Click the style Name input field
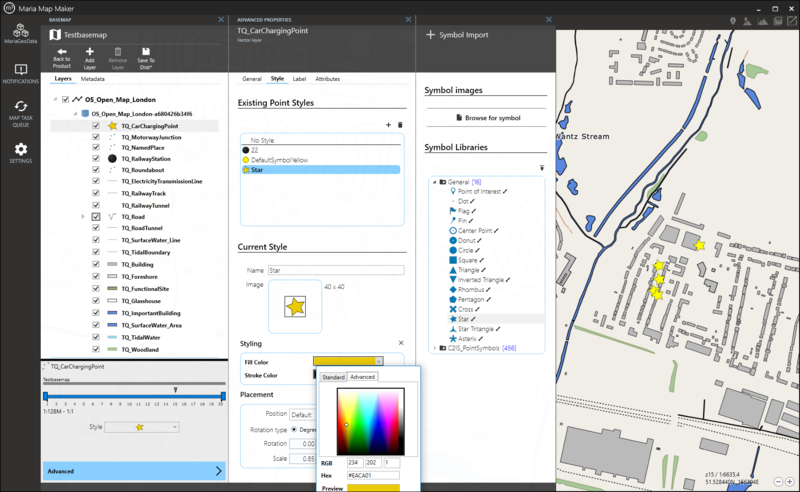Image resolution: width=800 pixels, height=492 pixels. 336,270
